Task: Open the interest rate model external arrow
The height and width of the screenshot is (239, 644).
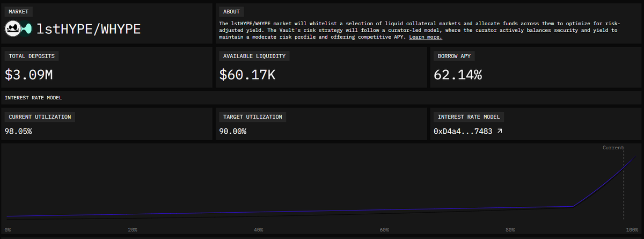Action: (500, 131)
